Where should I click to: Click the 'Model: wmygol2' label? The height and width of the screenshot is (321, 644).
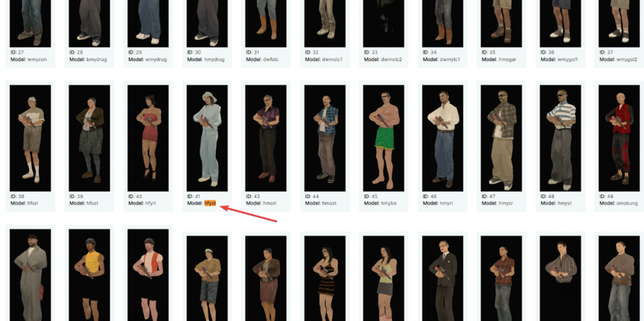[x=618, y=59]
